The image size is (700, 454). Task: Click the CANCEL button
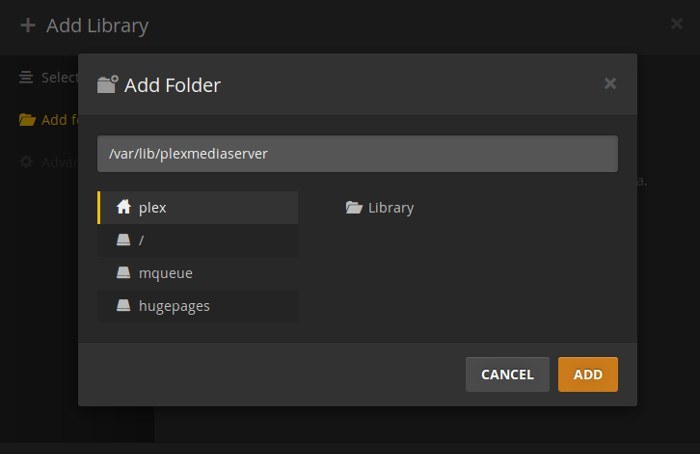tap(507, 374)
